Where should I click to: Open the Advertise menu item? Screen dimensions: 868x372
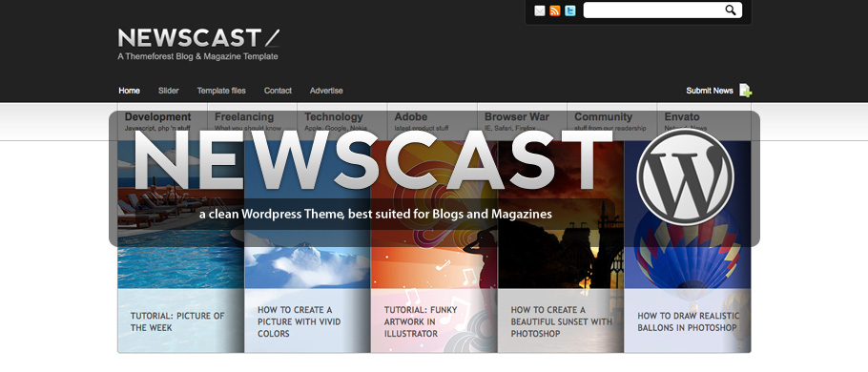pyautogui.click(x=326, y=91)
